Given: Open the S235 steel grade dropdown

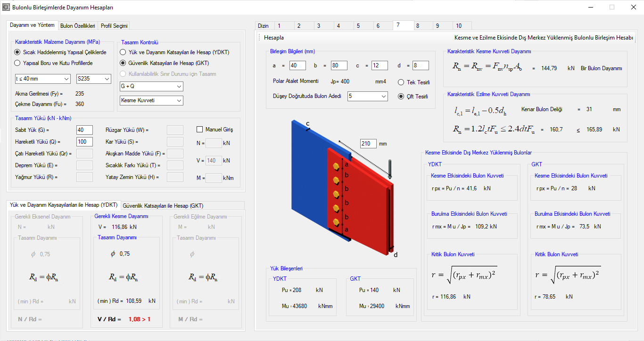Looking at the screenshot, I should click(94, 79).
